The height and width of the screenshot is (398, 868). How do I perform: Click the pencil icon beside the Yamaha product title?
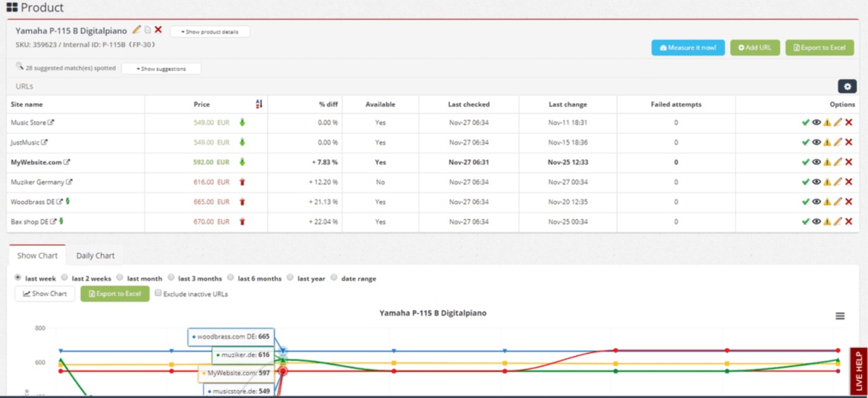click(136, 30)
